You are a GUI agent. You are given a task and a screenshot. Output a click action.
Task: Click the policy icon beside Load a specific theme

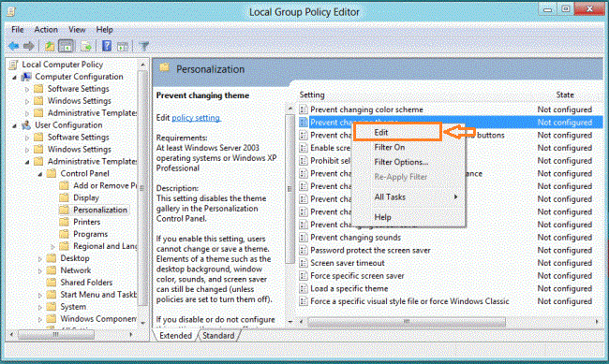point(304,288)
